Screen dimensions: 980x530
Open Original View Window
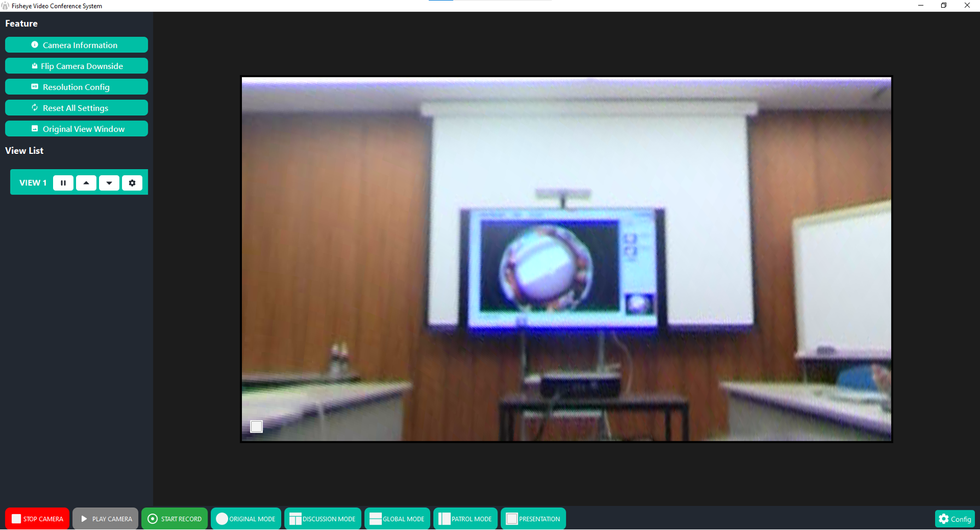pos(77,129)
